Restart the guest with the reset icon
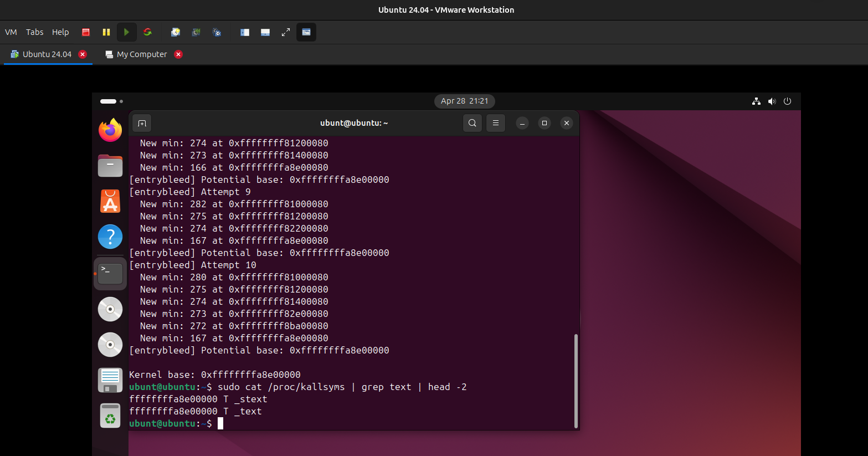 point(147,32)
